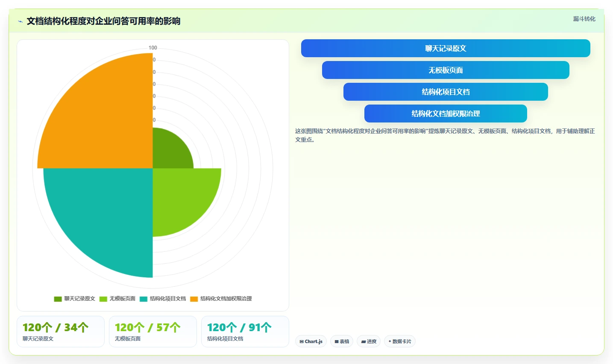
Task: Click the 数据卡片 tag chip
Action: 400,341
